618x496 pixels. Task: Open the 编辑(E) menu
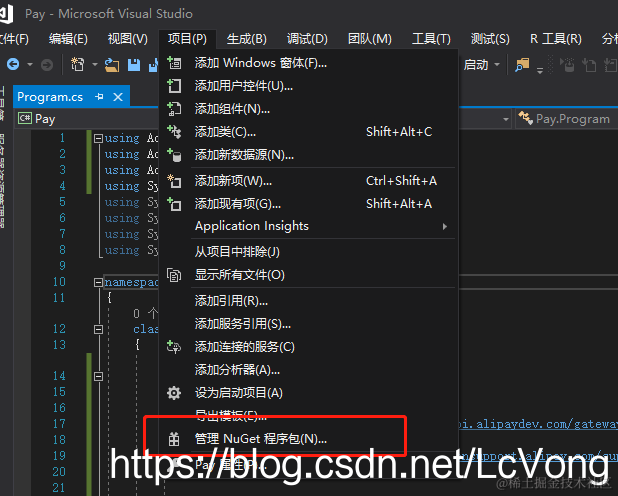(68, 39)
